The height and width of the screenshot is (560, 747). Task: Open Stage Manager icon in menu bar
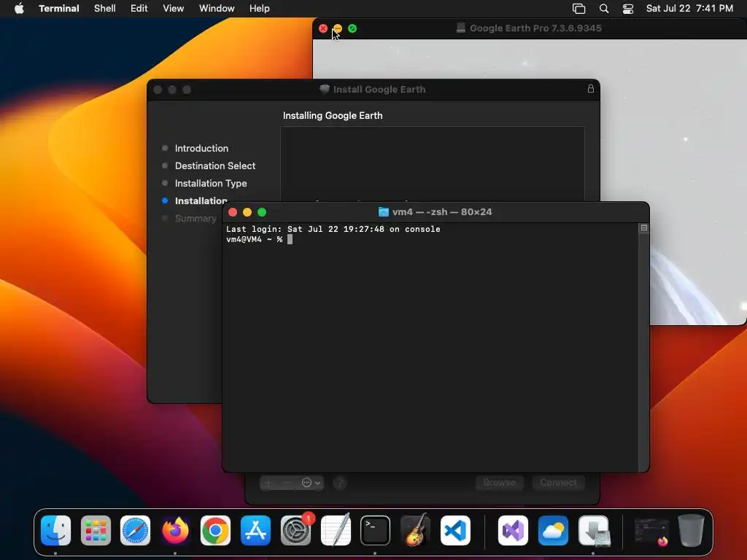pos(578,9)
